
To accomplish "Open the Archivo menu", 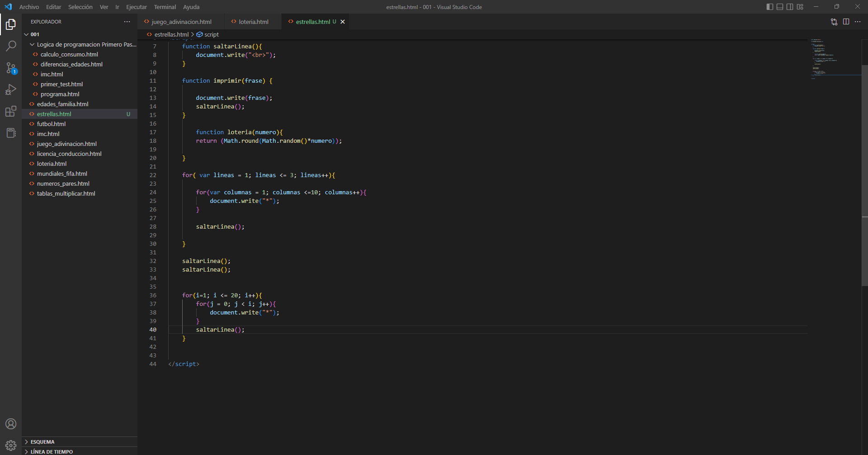I will coord(29,7).
